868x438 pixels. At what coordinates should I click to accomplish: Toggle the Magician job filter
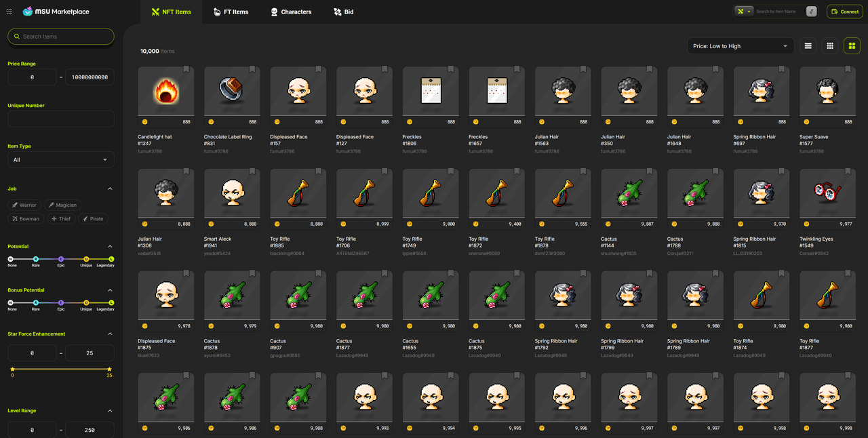(62, 205)
